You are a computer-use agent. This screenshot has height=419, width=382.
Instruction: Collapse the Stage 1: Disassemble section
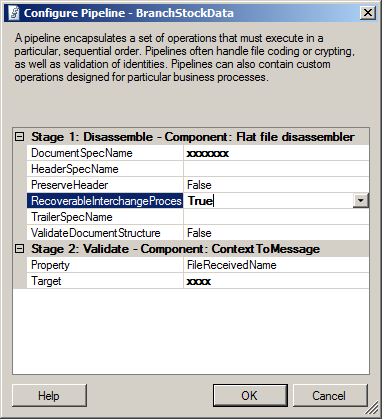[20, 137]
